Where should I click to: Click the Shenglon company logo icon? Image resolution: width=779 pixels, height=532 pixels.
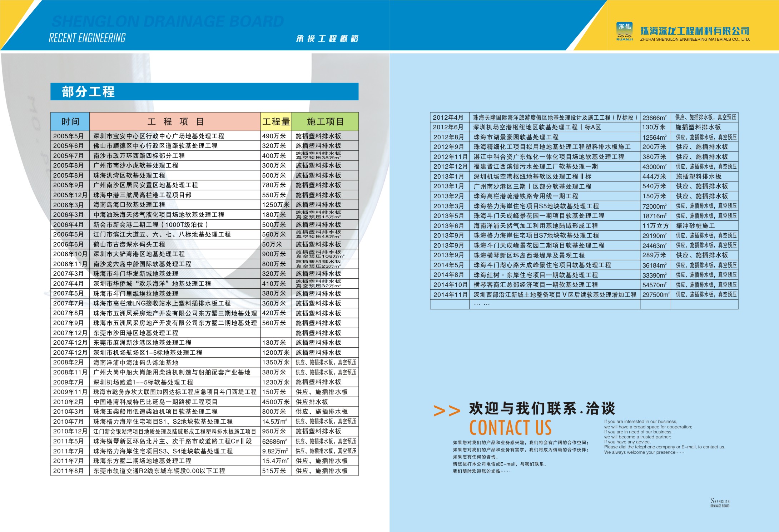click(625, 31)
